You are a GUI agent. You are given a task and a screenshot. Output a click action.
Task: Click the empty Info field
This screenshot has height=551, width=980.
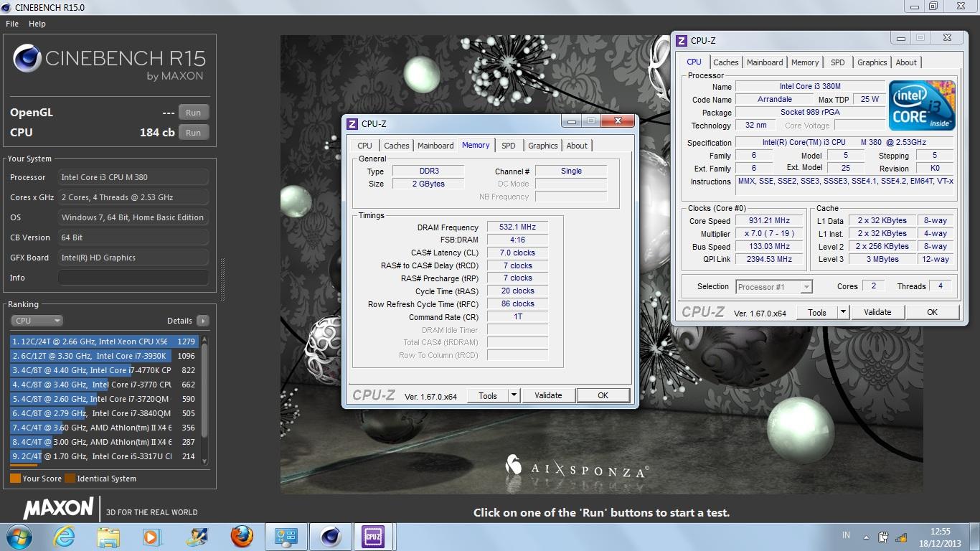tap(133, 278)
